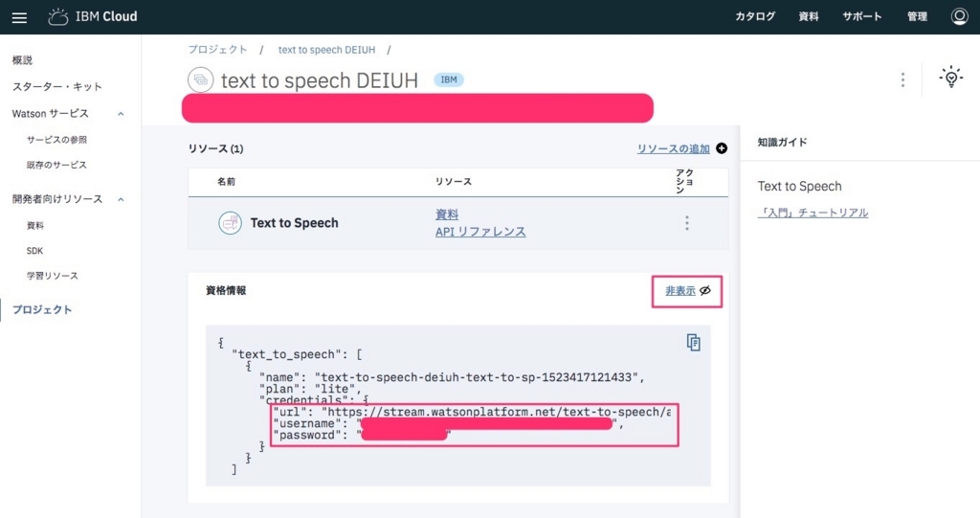Click the リソースの追加 link
The image size is (980, 518).
673,148
